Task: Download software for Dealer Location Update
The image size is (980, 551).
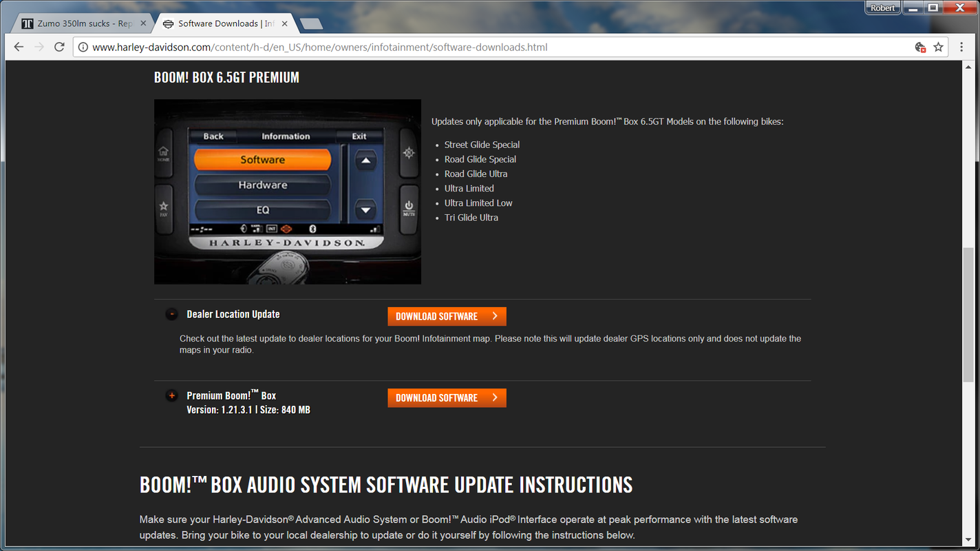Action: (447, 316)
